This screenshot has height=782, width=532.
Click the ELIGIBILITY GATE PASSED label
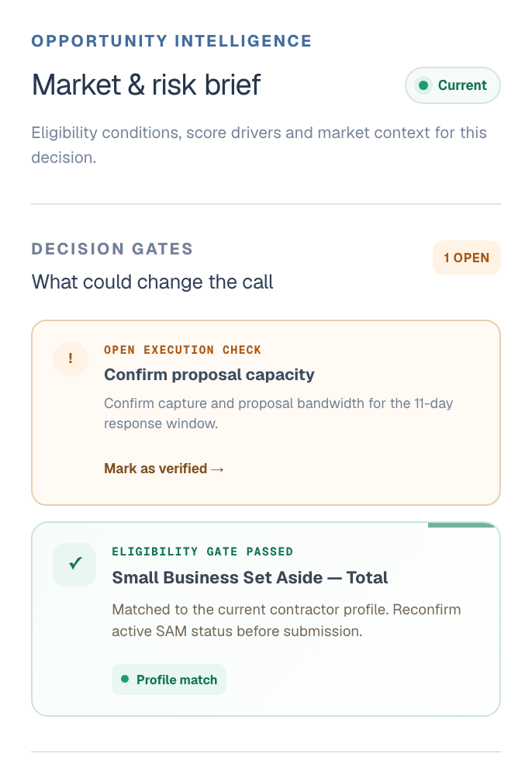click(202, 552)
